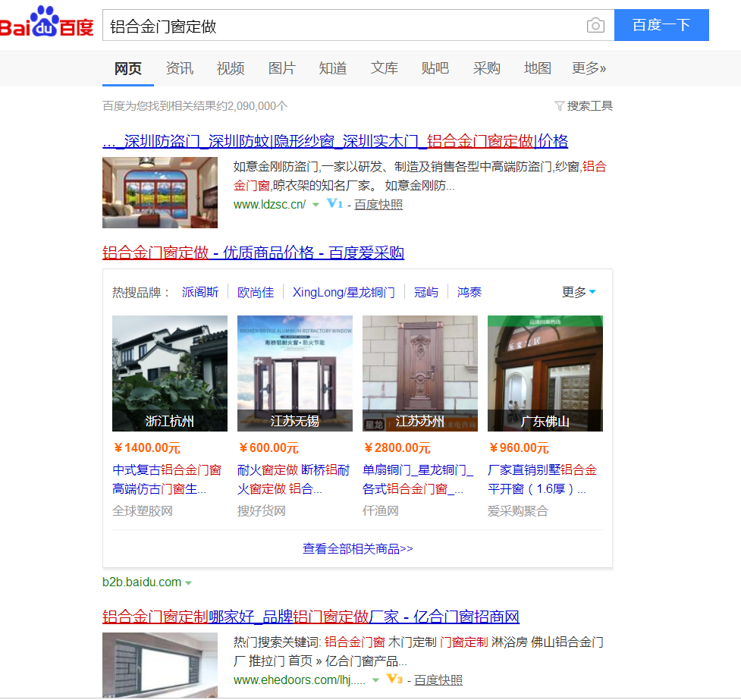The height and width of the screenshot is (700, 741).
Task: Open 百度快照 for ldzsc.cn result
Action: pyautogui.click(x=378, y=205)
